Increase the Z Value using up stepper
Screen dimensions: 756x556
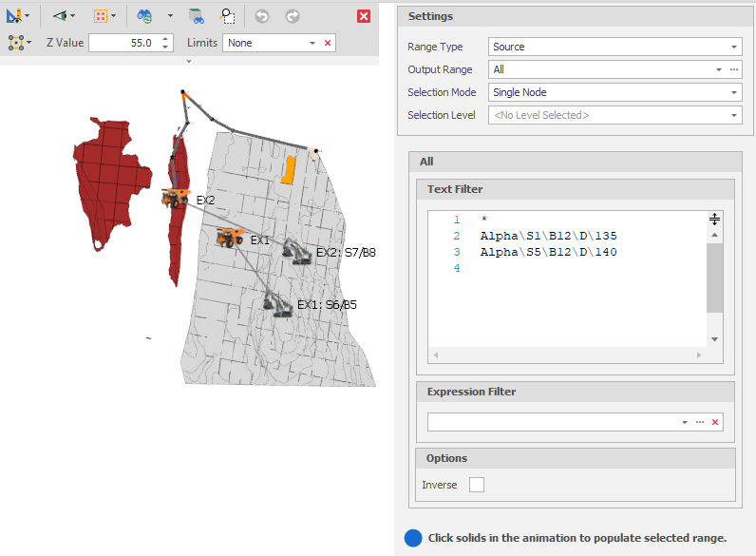pos(166,39)
